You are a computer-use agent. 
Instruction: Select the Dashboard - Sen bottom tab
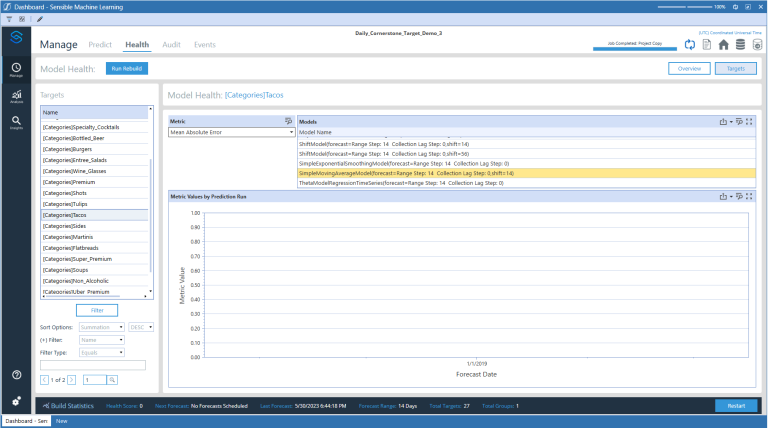[x=26, y=421]
